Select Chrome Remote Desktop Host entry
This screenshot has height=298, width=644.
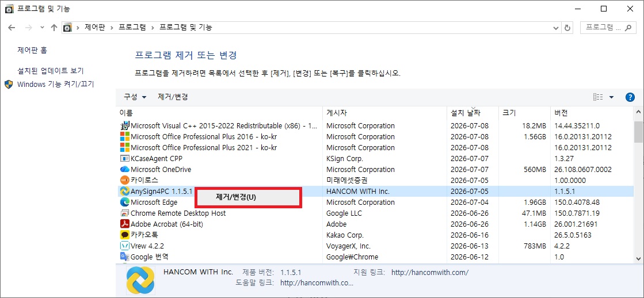click(x=375, y=213)
